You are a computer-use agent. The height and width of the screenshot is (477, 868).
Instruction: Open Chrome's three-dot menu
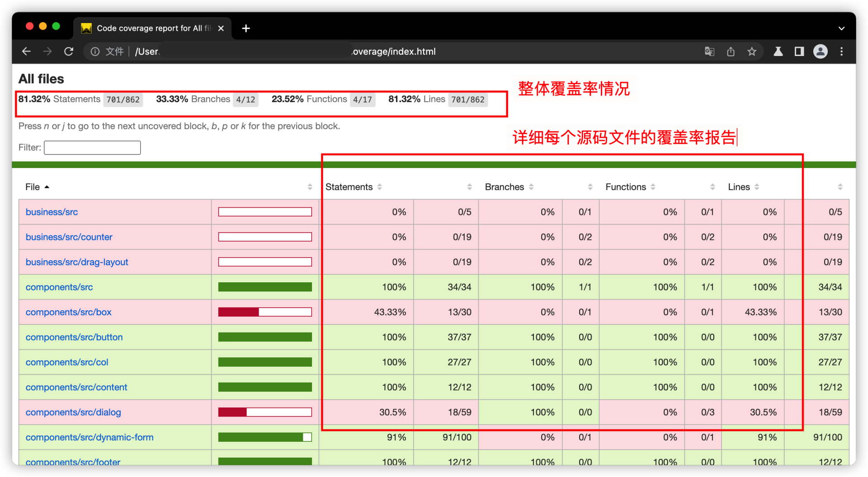(x=841, y=51)
